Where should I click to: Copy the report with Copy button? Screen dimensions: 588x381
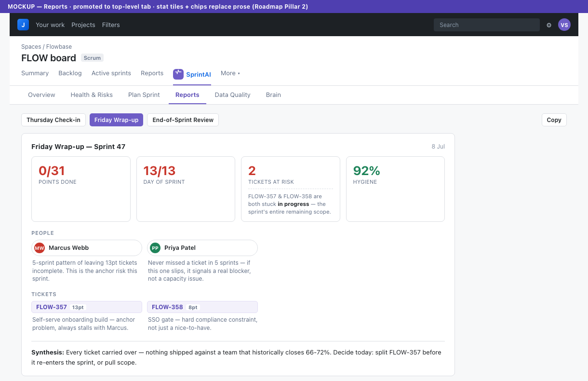[x=554, y=120]
